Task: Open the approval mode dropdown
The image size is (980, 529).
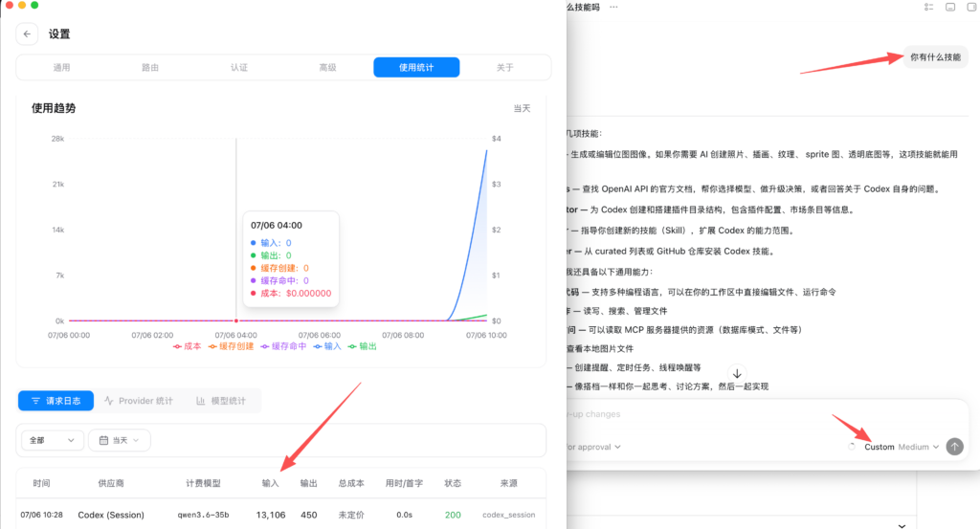Action: [593, 447]
